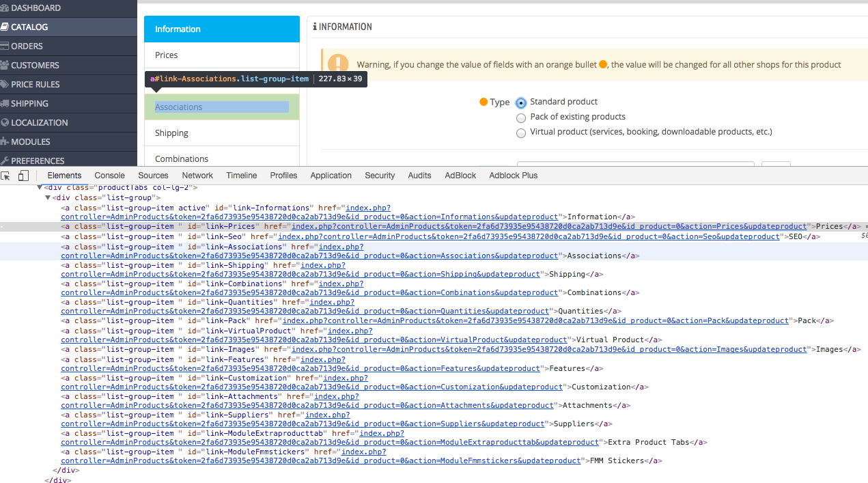Viewport: 868px width, 483px height.
Task: Select the link-VirtualProduct anchor element row
Action: (434, 335)
